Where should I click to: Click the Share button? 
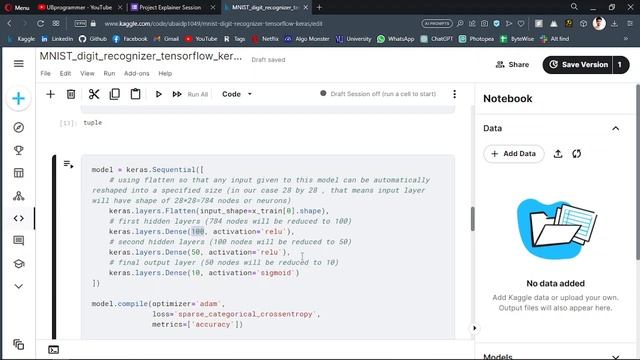click(x=513, y=64)
